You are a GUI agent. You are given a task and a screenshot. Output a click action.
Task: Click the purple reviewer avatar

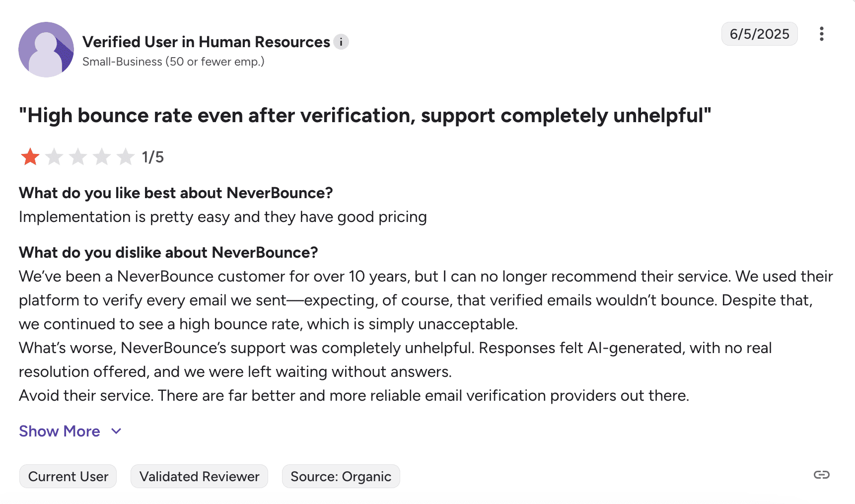[46, 50]
